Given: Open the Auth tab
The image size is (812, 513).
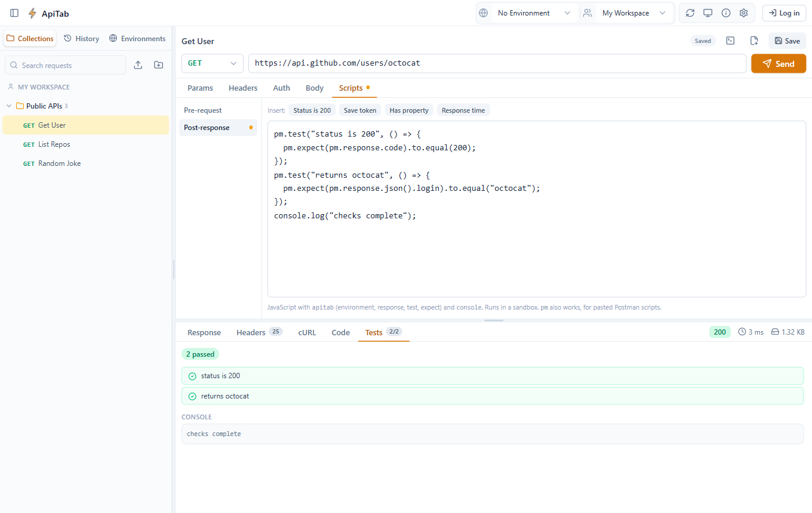Looking at the screenshot, I should 282,88.
